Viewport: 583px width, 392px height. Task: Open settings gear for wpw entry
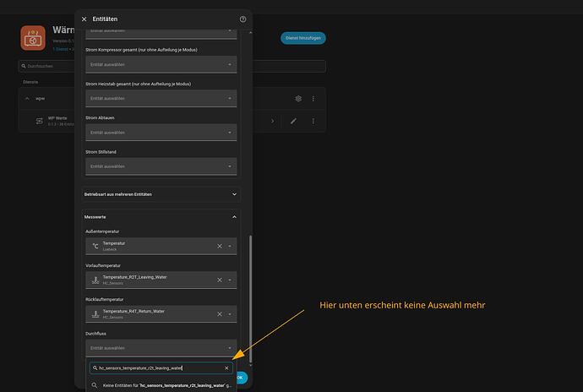coord(298,99)
